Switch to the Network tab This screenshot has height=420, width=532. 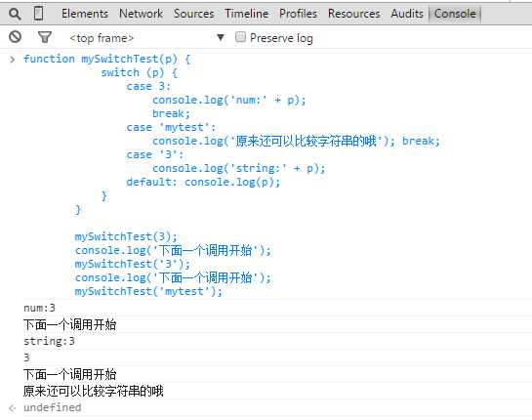141,14
